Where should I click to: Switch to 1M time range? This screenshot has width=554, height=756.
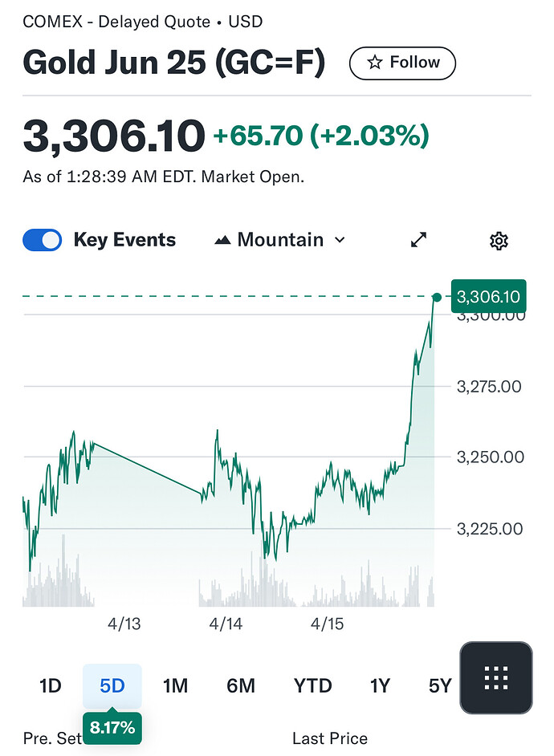[x=175, y=685]
